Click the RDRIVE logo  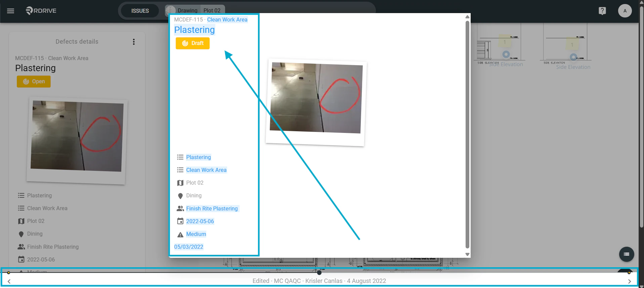(x=41, y=11)
